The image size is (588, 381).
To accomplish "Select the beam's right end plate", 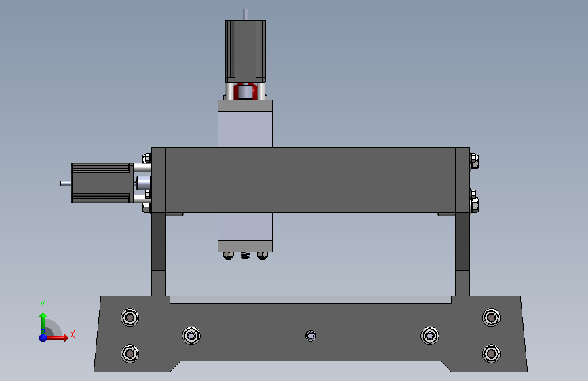I will (x=463, y=180).
